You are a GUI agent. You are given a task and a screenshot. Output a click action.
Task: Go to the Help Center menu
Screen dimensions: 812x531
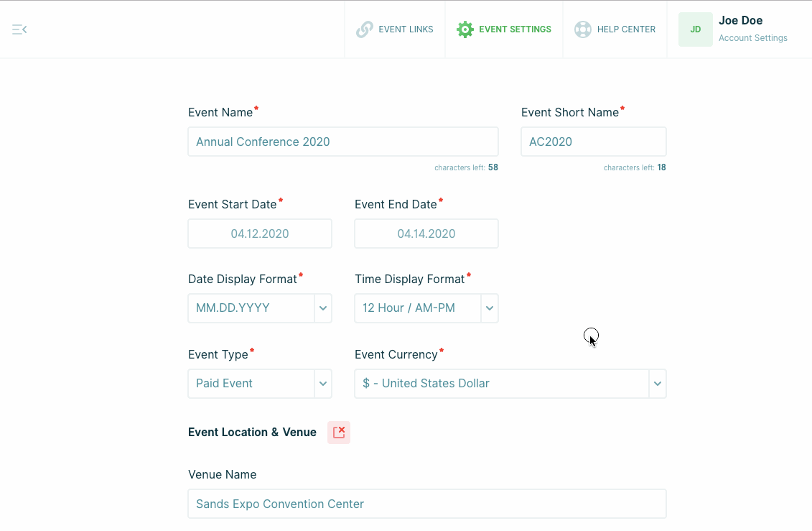pos(626,29)
